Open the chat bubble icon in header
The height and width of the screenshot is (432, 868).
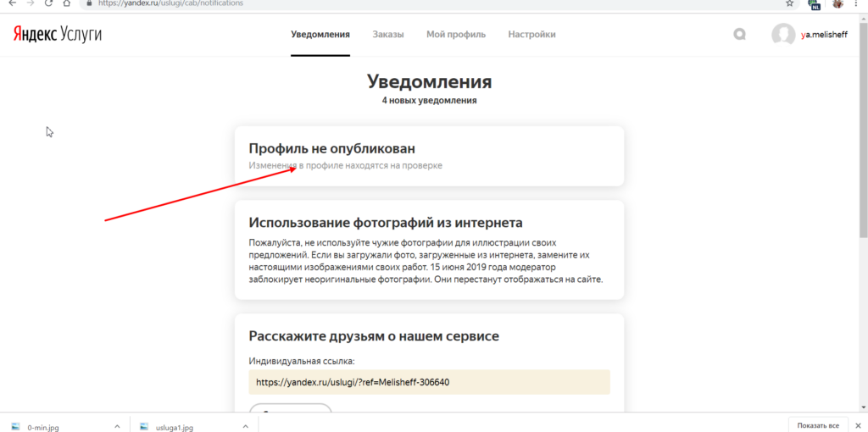point(739,34)
